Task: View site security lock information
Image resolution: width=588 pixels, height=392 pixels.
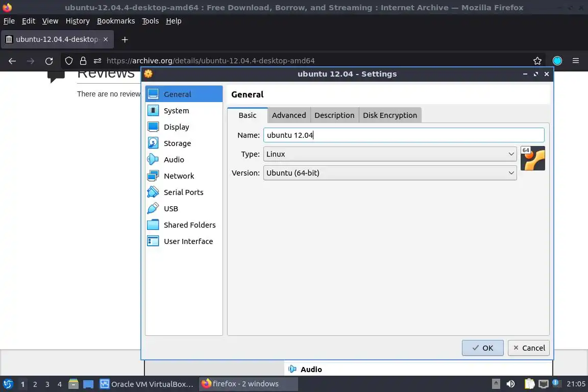Action: (83, 61)
